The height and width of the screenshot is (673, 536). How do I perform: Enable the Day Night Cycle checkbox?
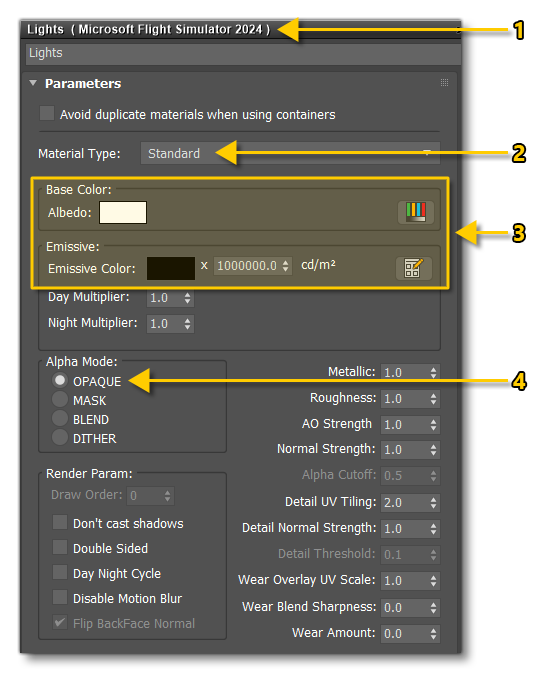coord(60,572)
